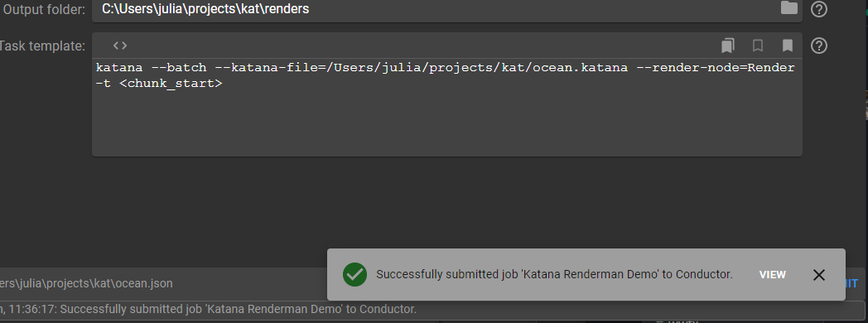Click the outlined bookmark icon

tap(758, 46)
